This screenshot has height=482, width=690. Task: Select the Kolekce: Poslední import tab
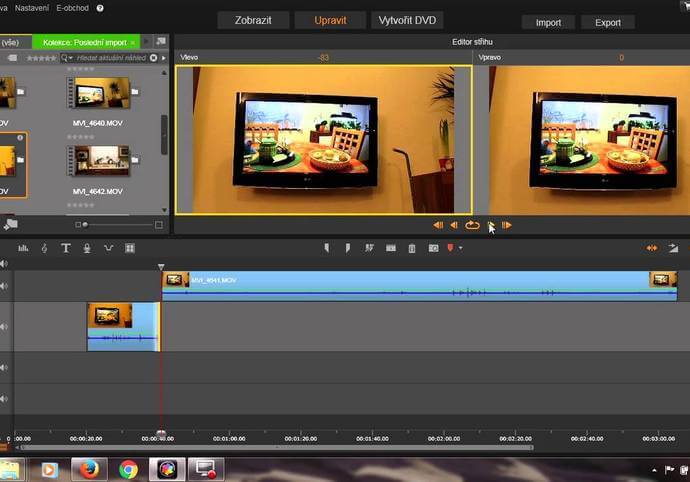tap(84, 42)
